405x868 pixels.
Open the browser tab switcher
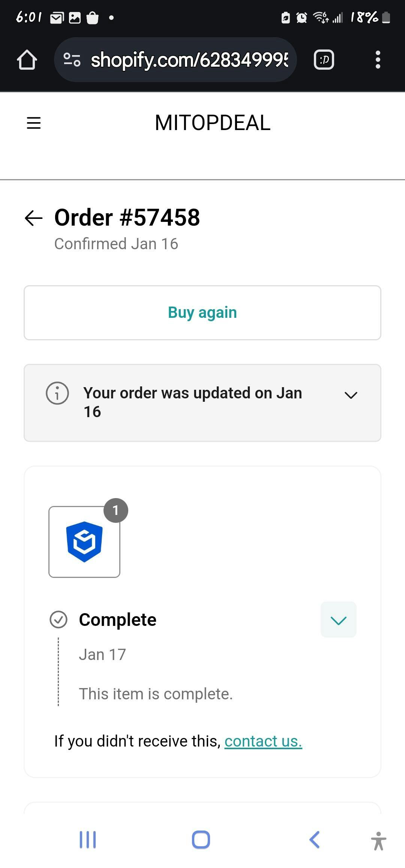tap(324, 60)
